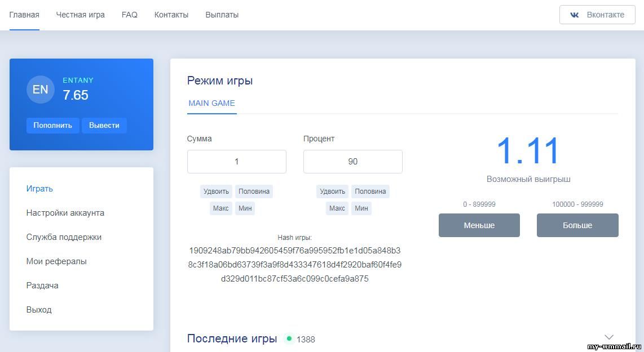
Task: Click the EN user avatar circle
Action: pyautogui.click(x=40, y=90)
